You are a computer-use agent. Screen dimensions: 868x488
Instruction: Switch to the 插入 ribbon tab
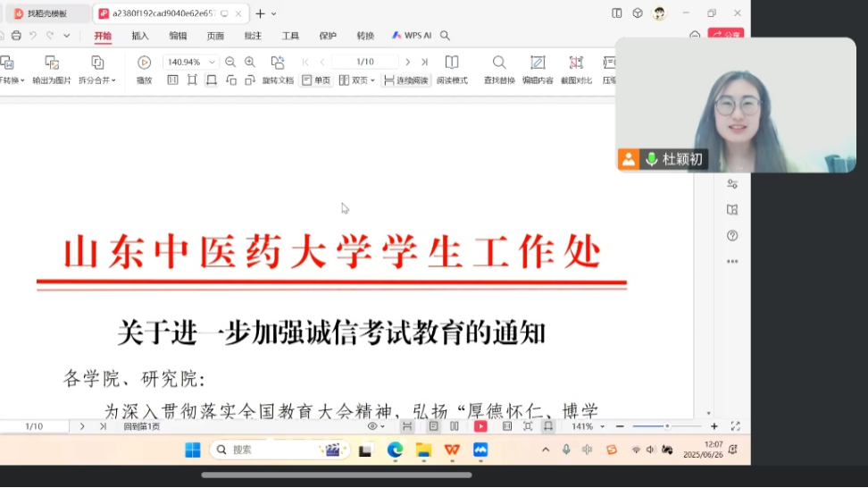[x=140, y=36]
